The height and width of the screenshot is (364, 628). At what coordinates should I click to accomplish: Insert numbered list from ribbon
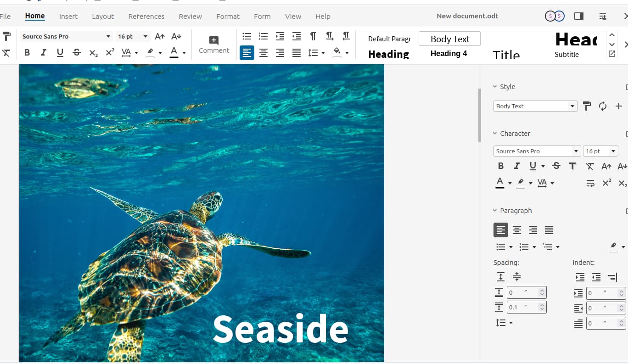tap(264, 36)
